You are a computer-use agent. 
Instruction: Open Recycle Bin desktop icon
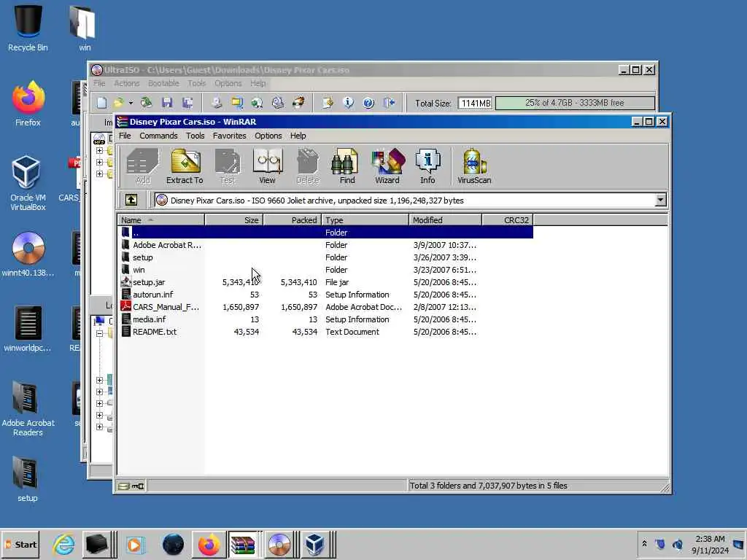(28, 27)
